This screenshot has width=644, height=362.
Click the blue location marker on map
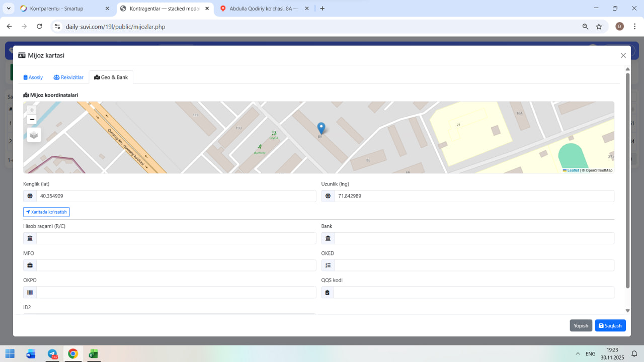(x=321, y=128)
